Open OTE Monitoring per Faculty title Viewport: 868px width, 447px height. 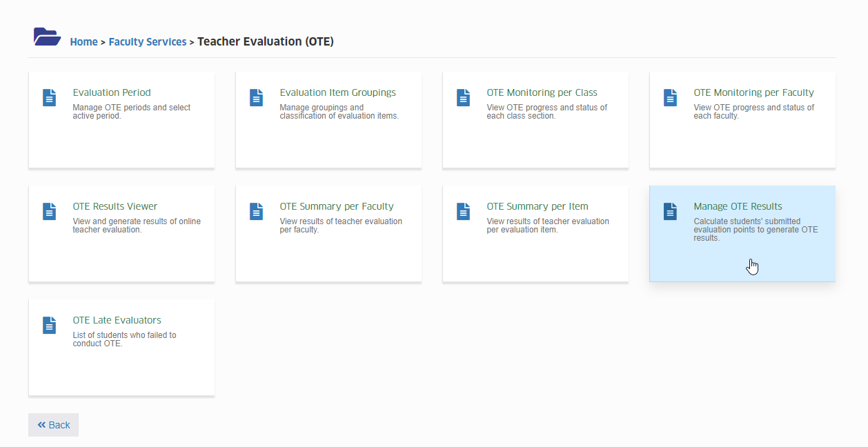(x=754, y=92)
